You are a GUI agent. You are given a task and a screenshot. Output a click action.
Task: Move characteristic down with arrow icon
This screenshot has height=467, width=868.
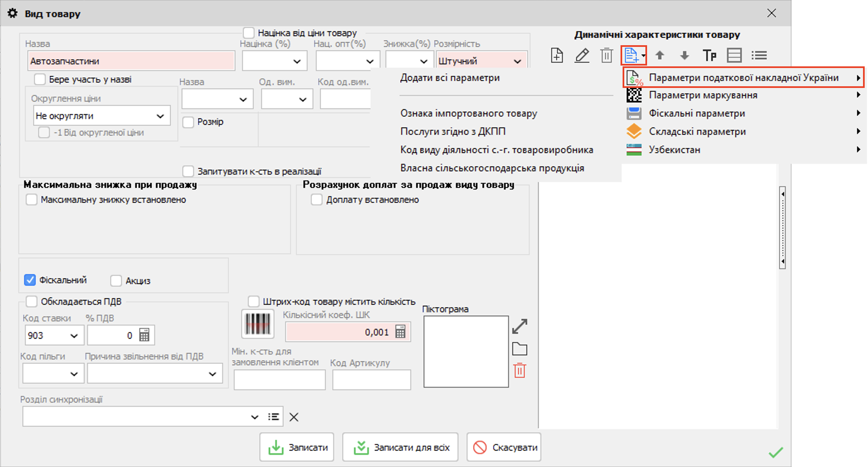point(684,55)
